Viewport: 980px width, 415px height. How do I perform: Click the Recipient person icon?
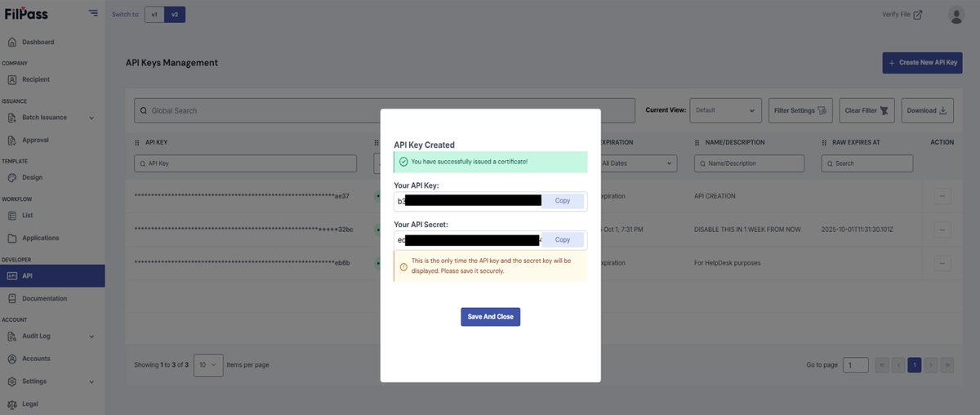12,80
